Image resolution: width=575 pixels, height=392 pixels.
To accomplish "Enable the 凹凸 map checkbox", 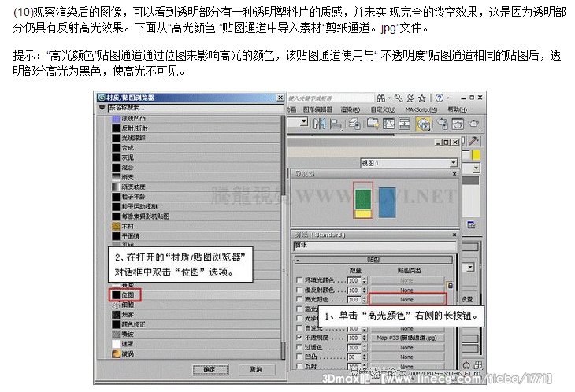I will coord(299,357).
